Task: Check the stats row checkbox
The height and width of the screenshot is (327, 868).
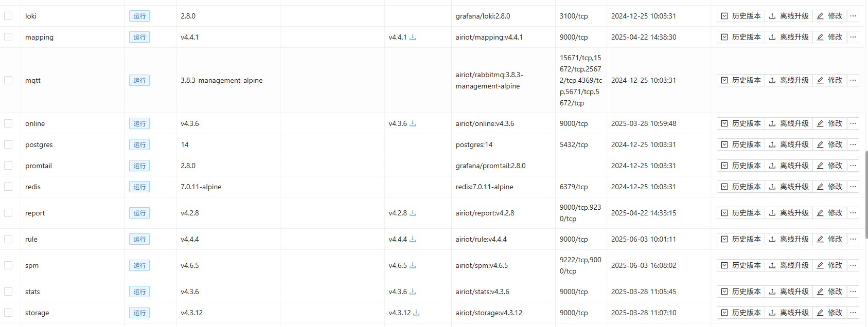Action: 8,292
